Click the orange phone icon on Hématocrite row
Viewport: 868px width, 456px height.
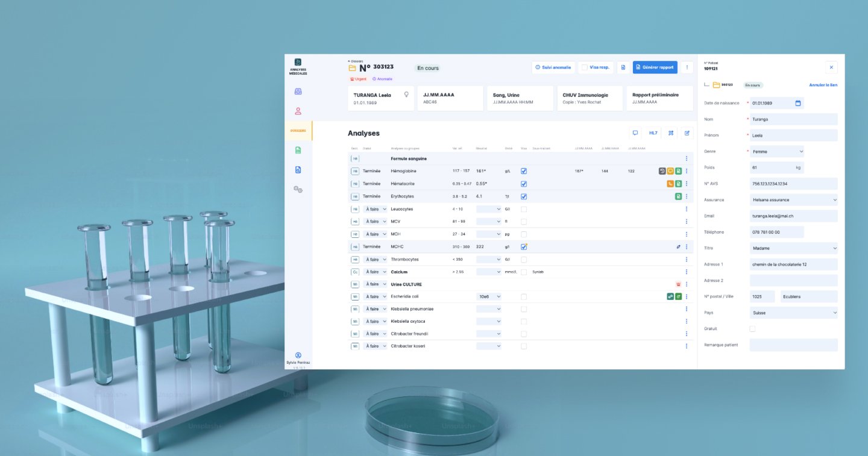click(x=670, y=184)
